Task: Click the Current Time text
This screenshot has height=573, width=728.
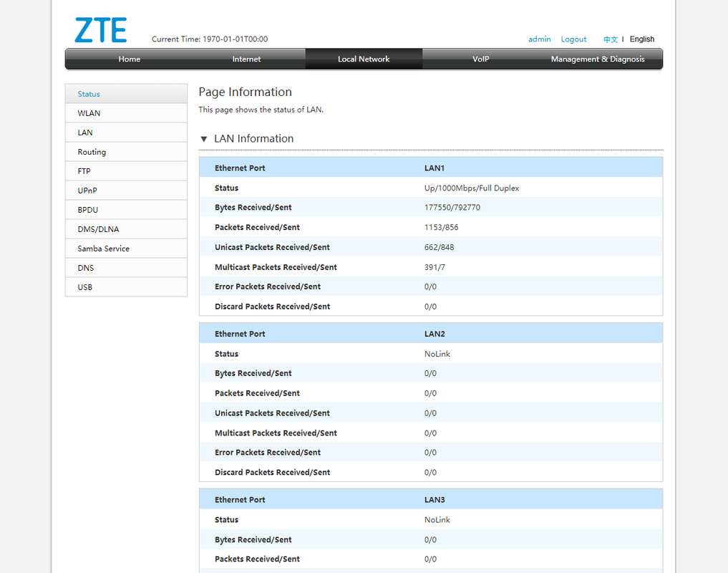Action: click(210, 39)
